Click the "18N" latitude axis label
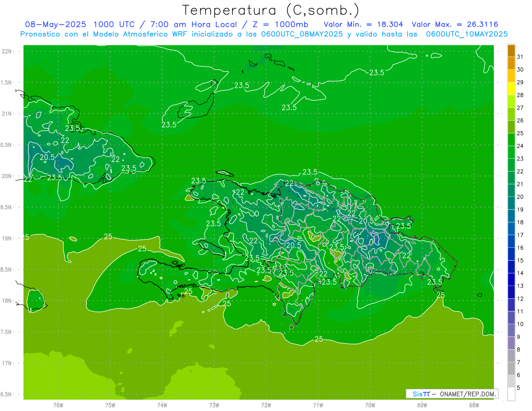 pyautogui.click(x=7, y=301)
